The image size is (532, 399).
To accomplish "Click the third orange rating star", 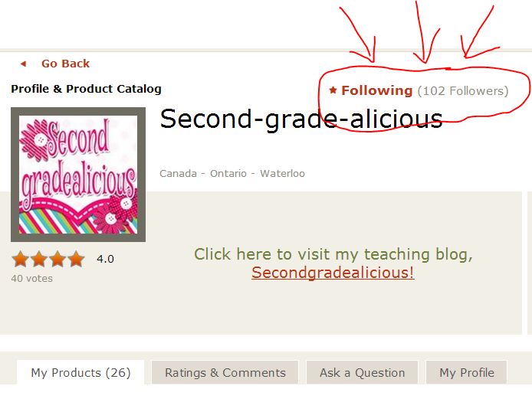I will point(57,260).
